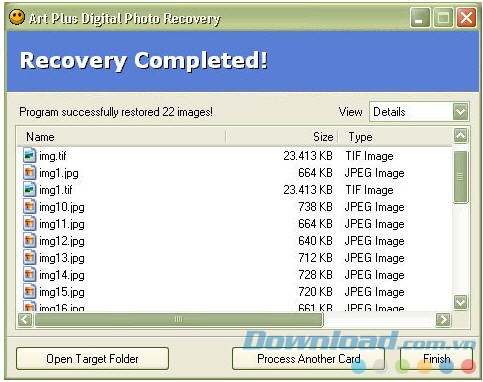Image resolution: width=483 pixels, height=382 pixels.
Task: Click the TIF file icon next to img1.tif
Action: (x=29, y=190)
